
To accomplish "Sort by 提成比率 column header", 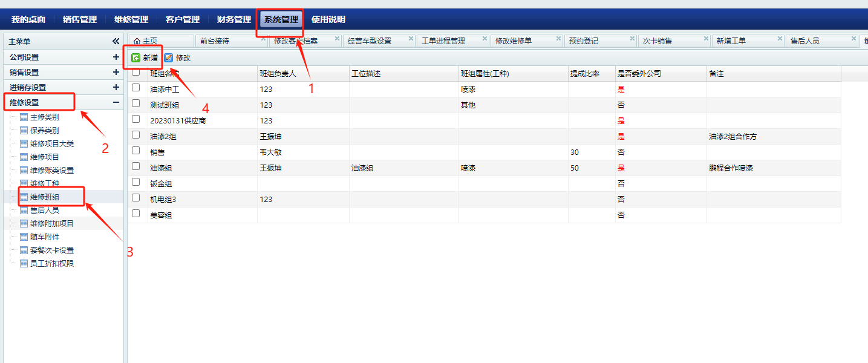I will [x=584, y=74].
